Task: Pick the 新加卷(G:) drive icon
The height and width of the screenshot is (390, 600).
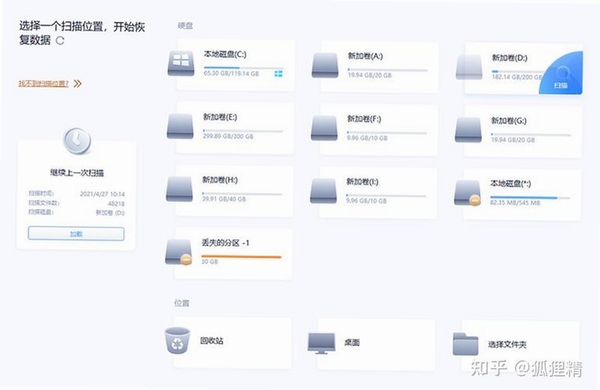Action: coord(468,130)
